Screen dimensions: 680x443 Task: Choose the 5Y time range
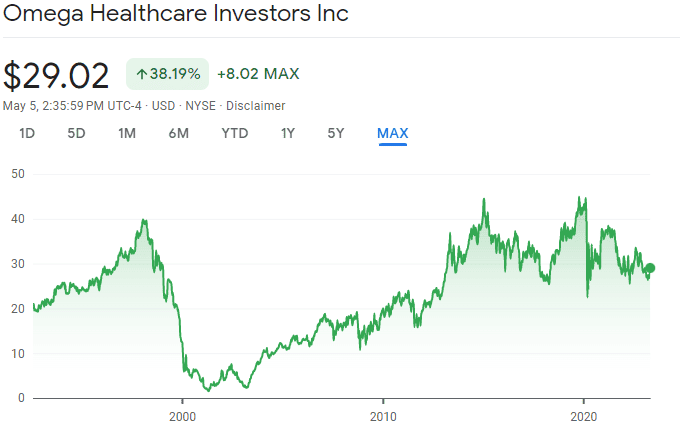[x=336, y=134]
